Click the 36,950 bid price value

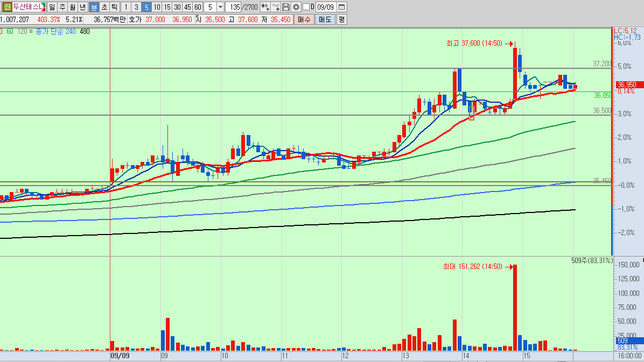182,19
